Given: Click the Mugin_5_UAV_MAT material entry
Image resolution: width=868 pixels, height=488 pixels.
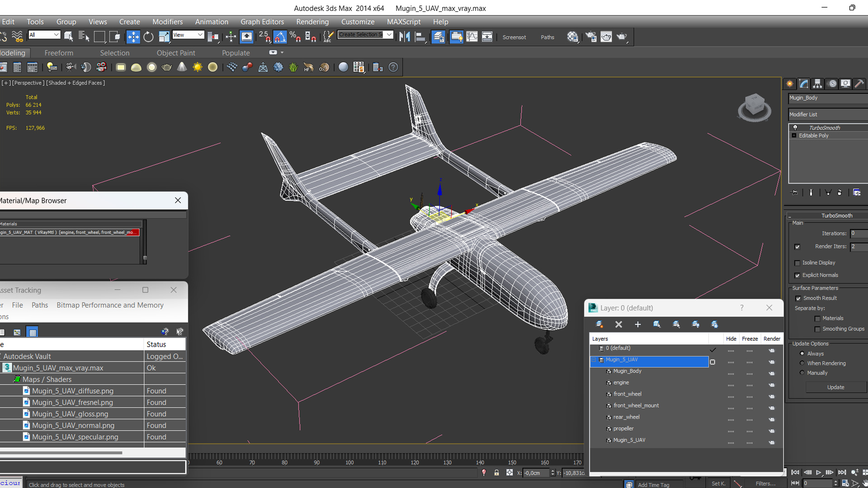Looking at the screenshot, I should tap(68, 232).
